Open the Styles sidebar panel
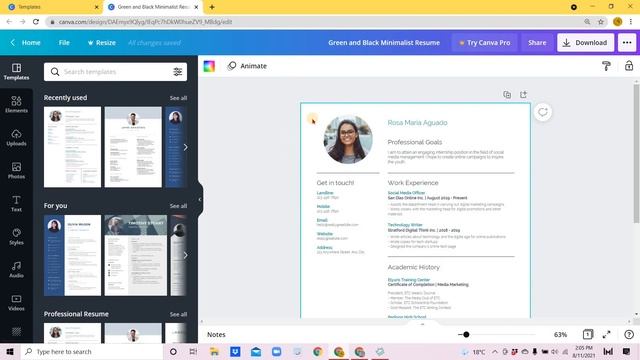This screenshot has width=640, height=360. (x=16, y=236)
